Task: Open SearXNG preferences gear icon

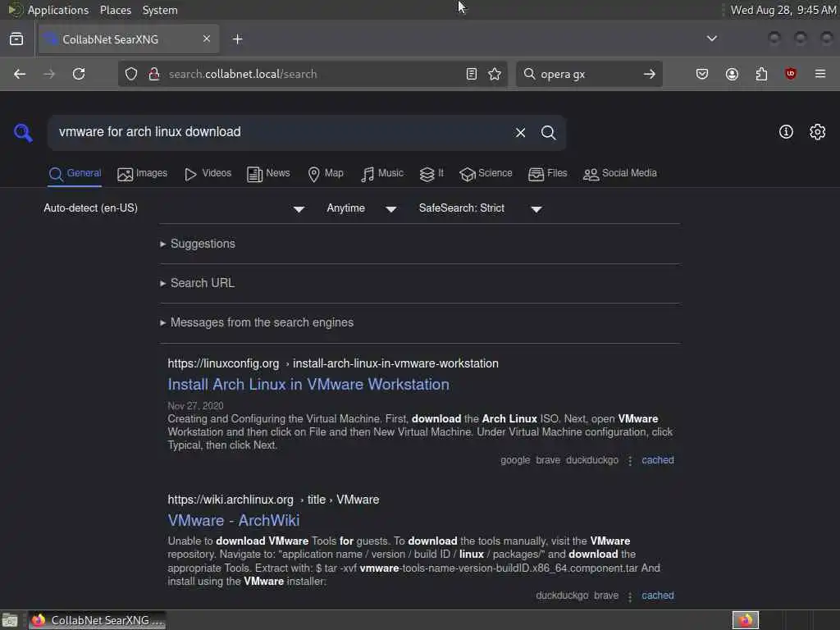Action: [818, 132]
